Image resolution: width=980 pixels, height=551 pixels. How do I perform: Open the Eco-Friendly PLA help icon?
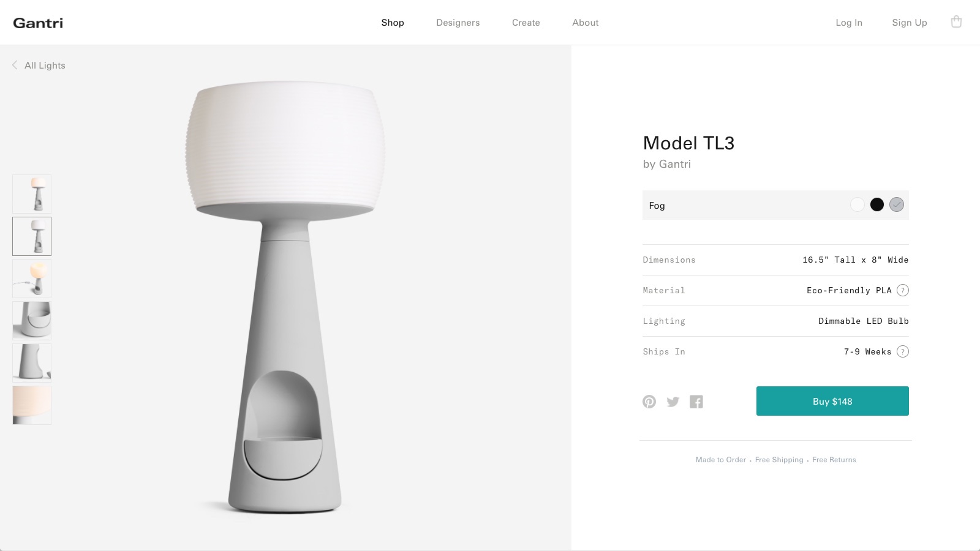coord(903,290)
